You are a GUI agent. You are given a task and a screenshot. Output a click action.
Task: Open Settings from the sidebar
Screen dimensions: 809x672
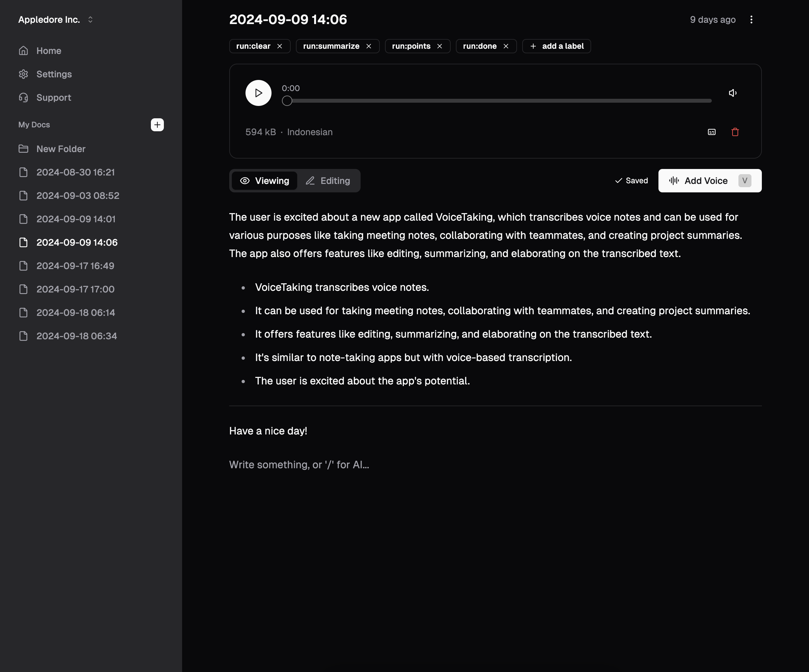(54, 74)
